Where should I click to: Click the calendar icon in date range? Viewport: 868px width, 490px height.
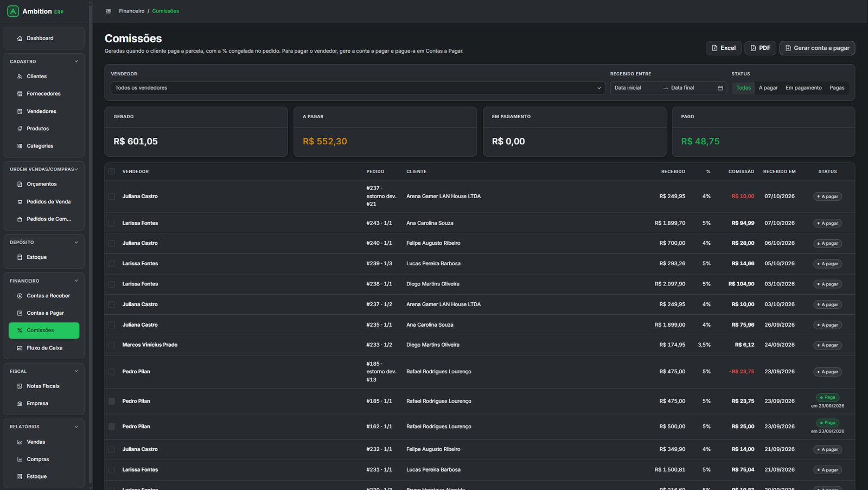(x=720, y=88)
